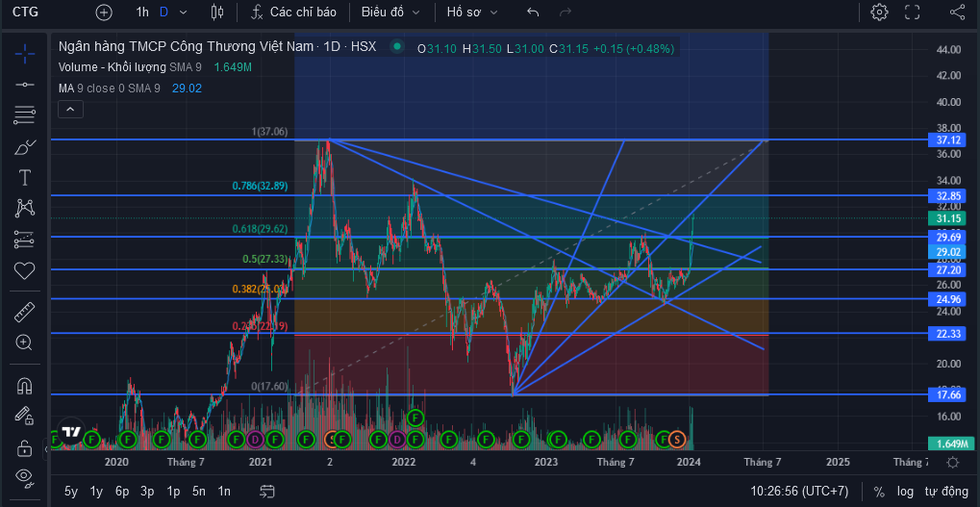The height and width of the screenshot is (507, 980).
Task: Select the text annotation tool
Action: tap(24, 178)
